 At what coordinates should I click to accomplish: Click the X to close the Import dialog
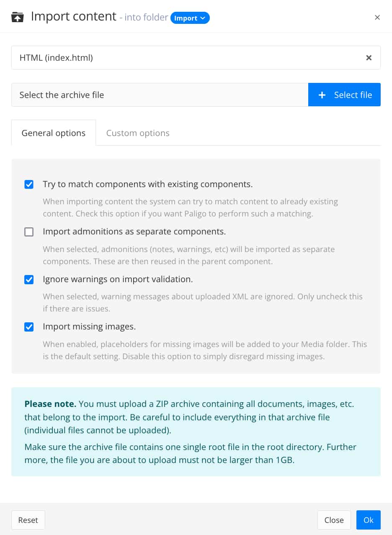(377, 17)
